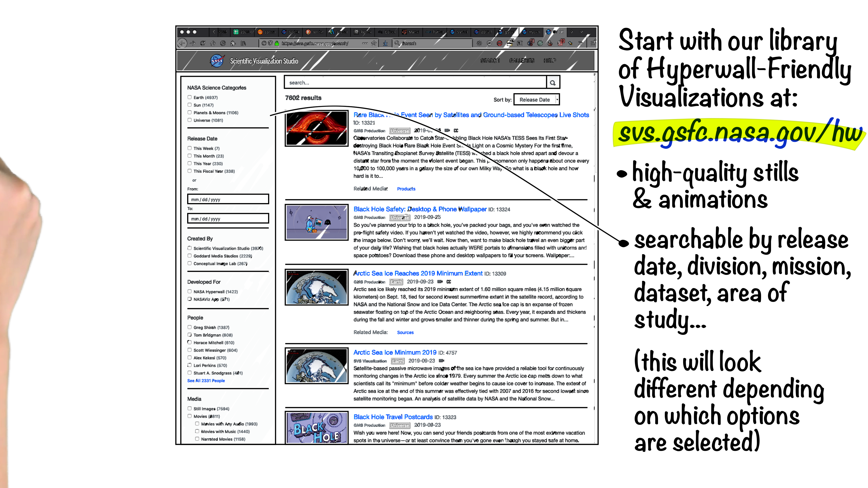Click the To date field

228,218
